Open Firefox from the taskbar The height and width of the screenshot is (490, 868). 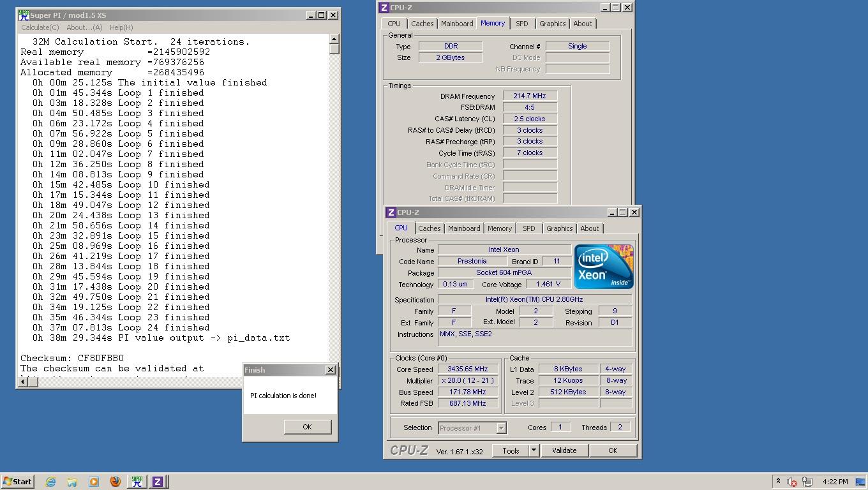(x=116, y=482)
